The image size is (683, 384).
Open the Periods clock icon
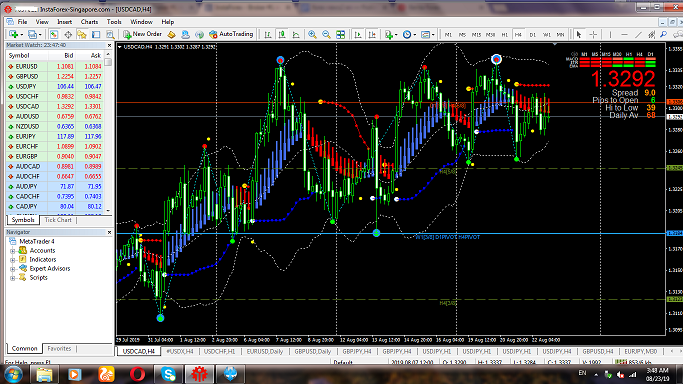(x=407, y=34)
